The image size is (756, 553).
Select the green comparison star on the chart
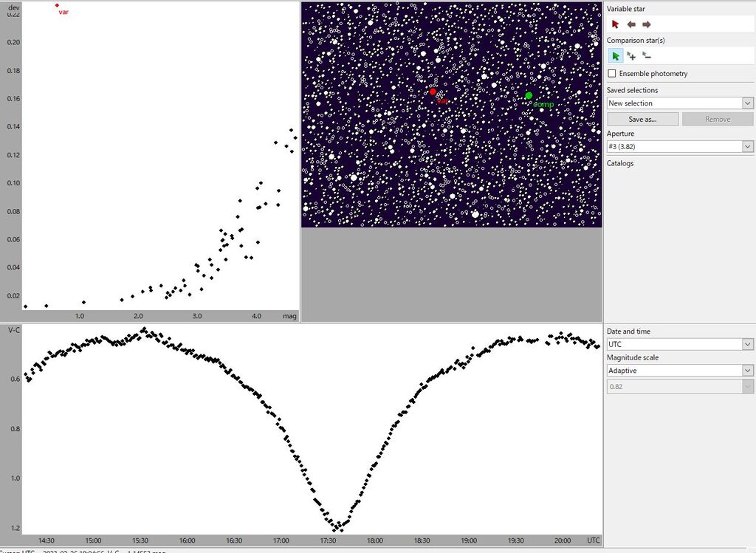click(x=529, y=95)
